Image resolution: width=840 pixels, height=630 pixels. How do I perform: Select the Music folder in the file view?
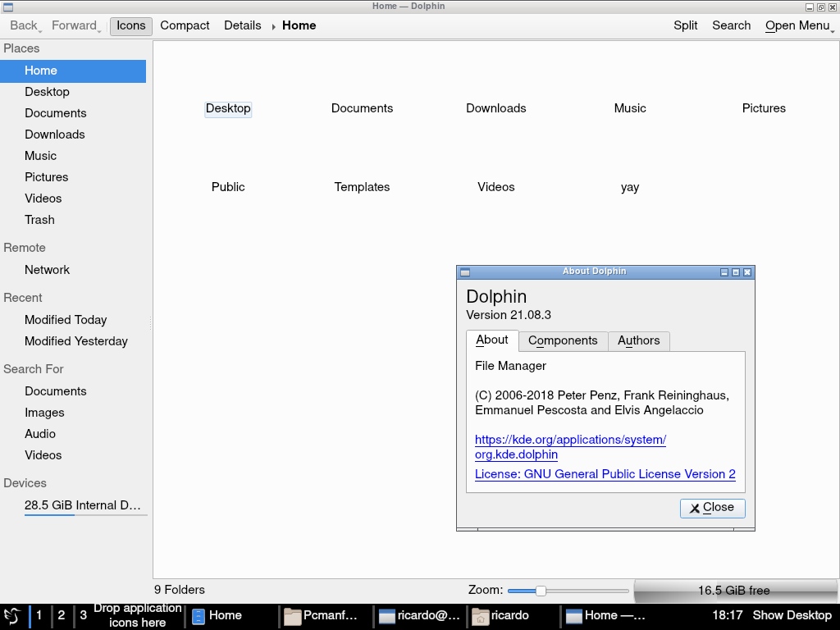(630, 109)
